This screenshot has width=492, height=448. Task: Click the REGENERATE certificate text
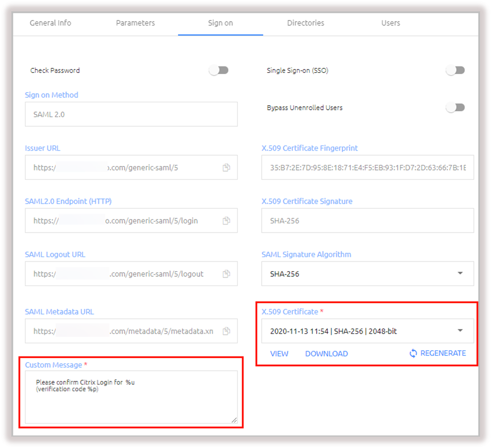pyautogui.click(x=443, y=353)
